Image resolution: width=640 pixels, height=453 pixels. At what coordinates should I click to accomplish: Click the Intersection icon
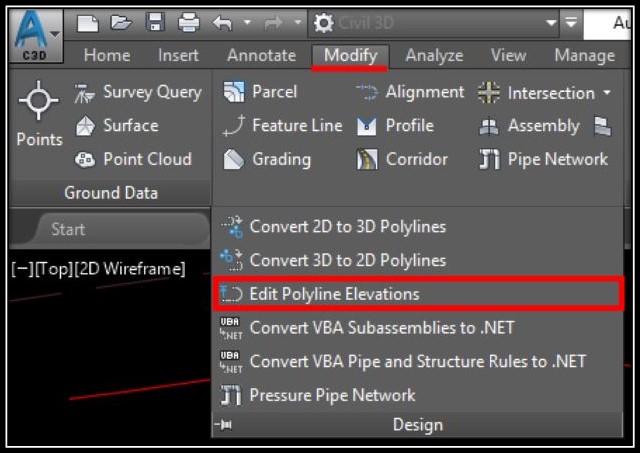(x=489, y=93)
